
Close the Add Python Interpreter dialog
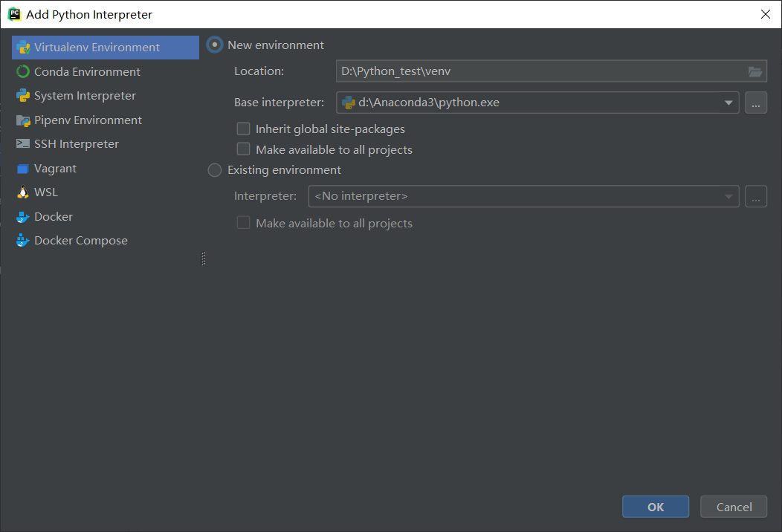point(766,14)
